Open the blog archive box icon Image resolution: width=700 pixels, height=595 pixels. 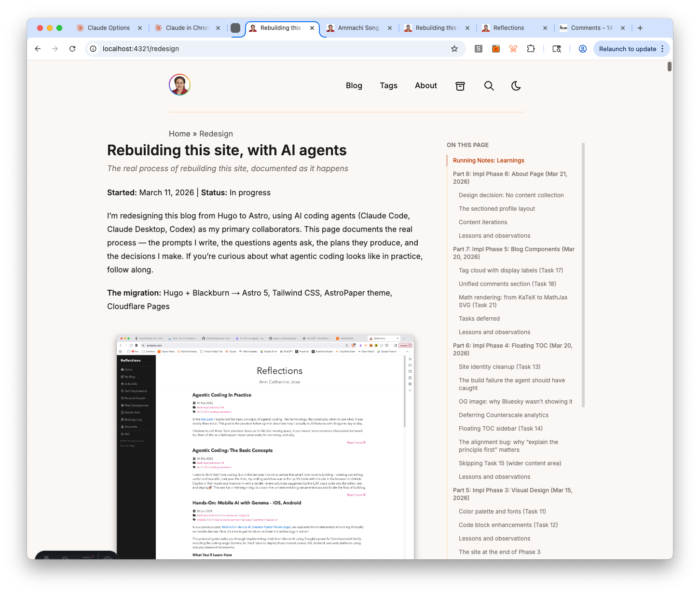[460, 86]
